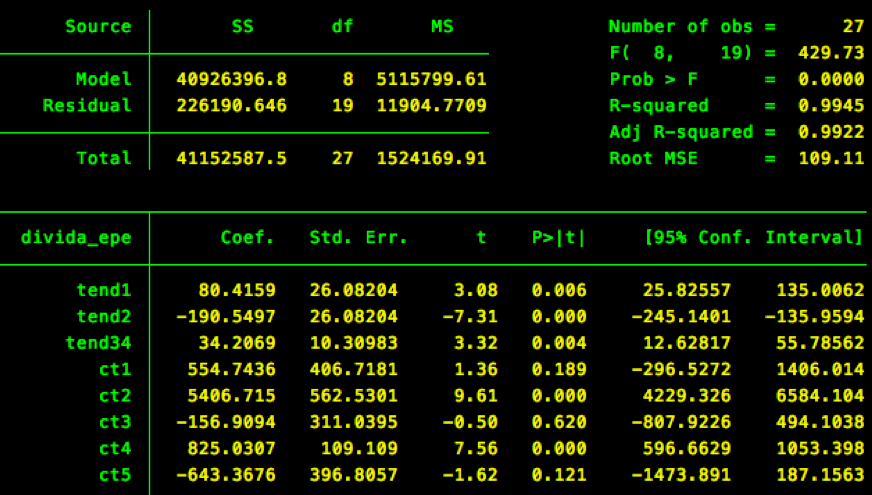This screenshot has height=495, width=872.
Task: Click the 'Coef.' column header
Action: click(247, 237)
